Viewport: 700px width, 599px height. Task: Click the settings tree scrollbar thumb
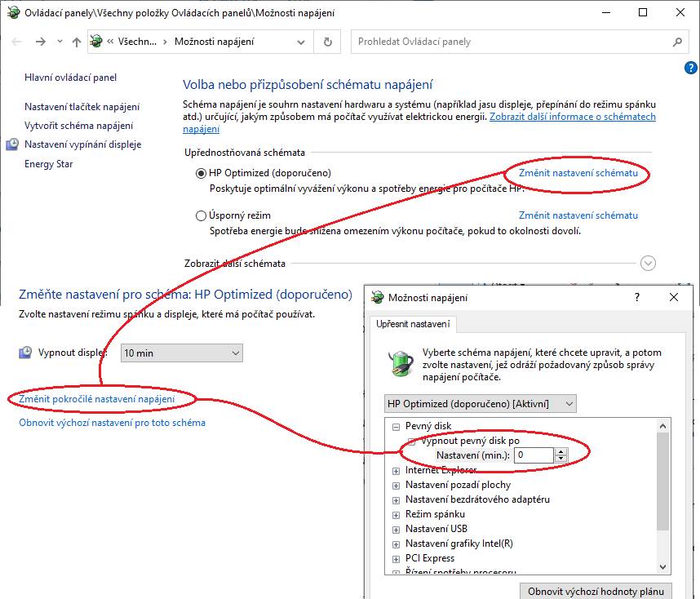pyautogui.click(x=663, y=481)
